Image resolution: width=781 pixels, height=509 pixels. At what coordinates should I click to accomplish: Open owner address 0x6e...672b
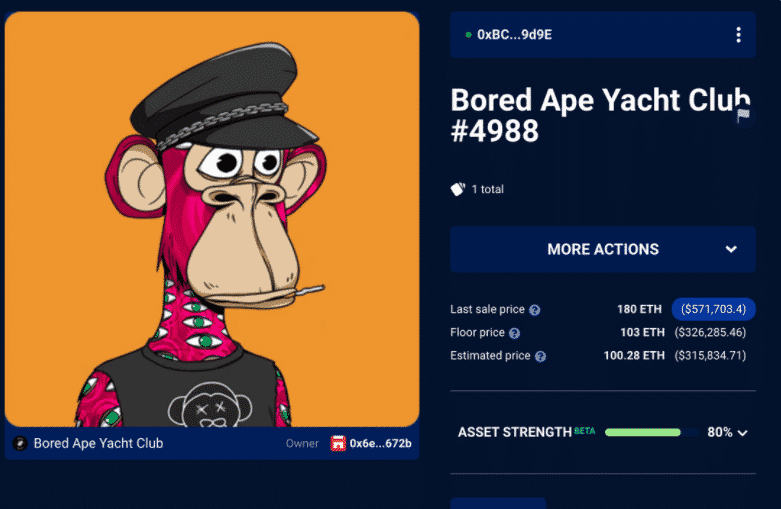(381, 443)
